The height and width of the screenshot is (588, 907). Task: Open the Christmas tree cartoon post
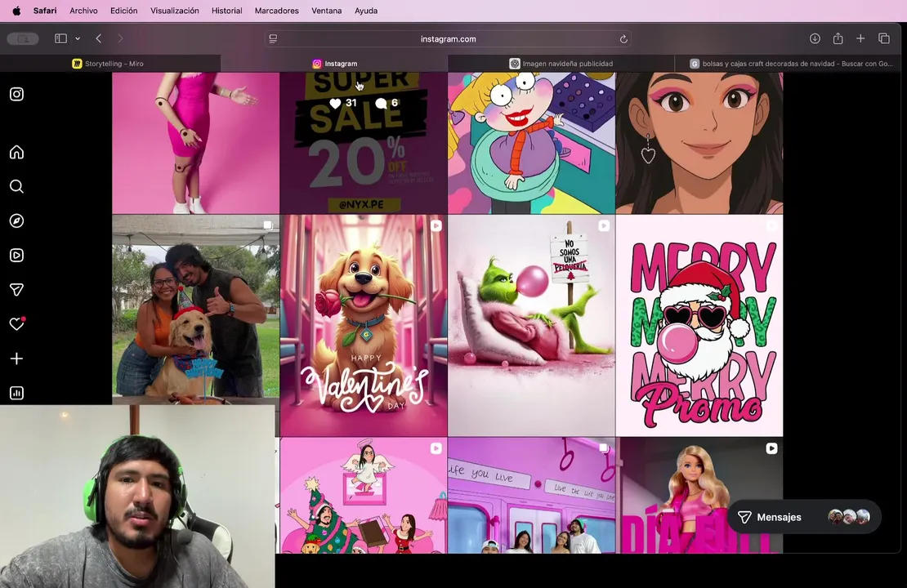point(364,496)
